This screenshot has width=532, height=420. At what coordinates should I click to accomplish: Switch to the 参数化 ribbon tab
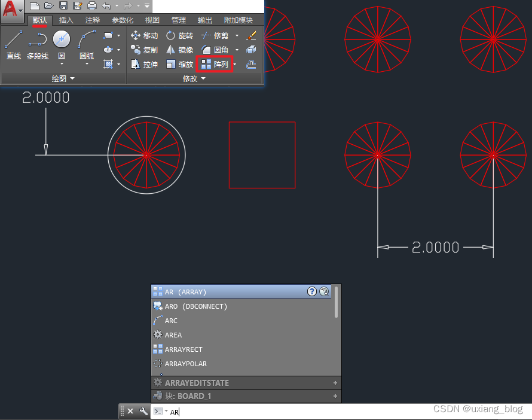click(122, 19)
